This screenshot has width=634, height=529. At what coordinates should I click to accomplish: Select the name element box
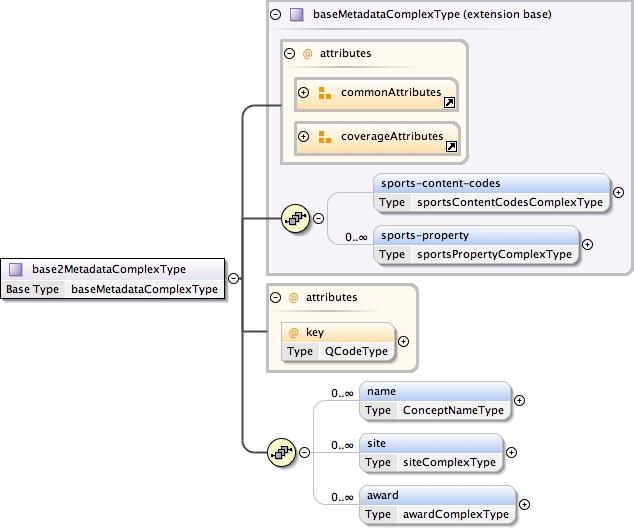point(436,391)
